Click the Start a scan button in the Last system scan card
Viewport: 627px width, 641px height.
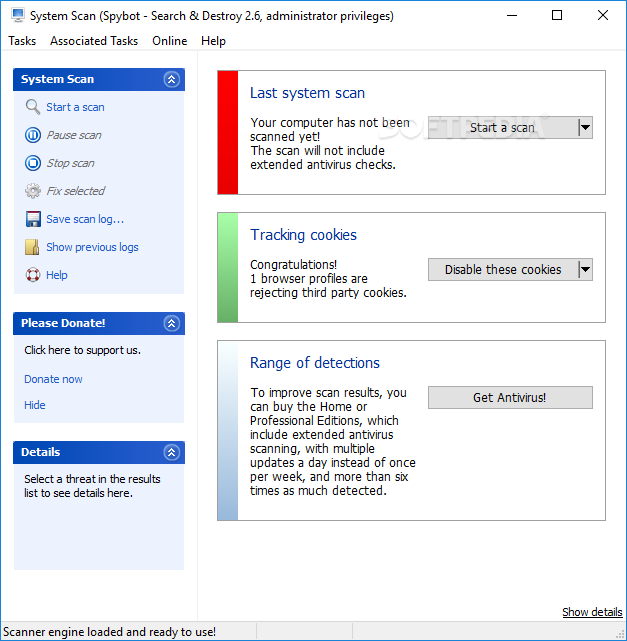[x=502, y=128]
